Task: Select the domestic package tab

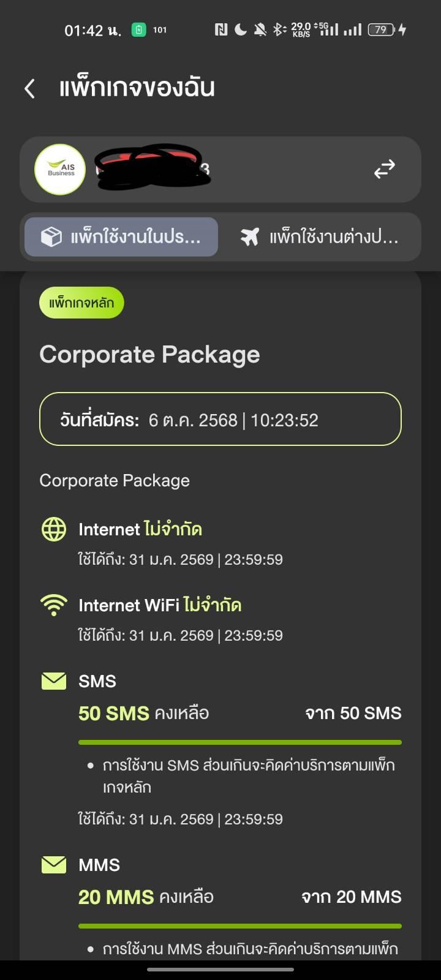Action: (121, 236)
